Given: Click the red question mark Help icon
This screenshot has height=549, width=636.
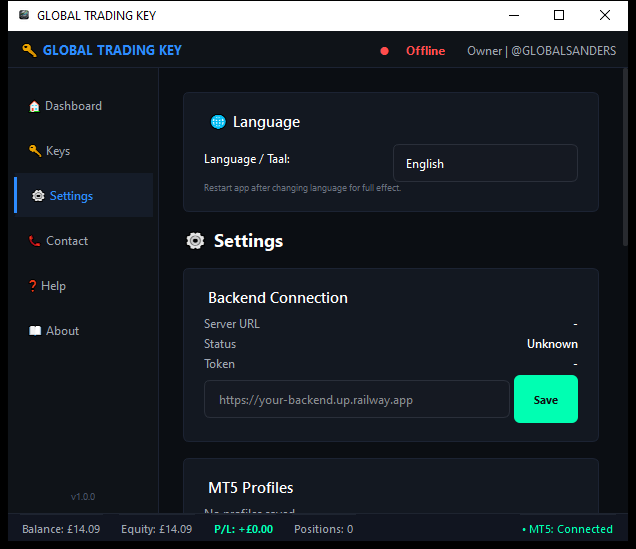Looking at the screenshot, I should click(32, 286).
